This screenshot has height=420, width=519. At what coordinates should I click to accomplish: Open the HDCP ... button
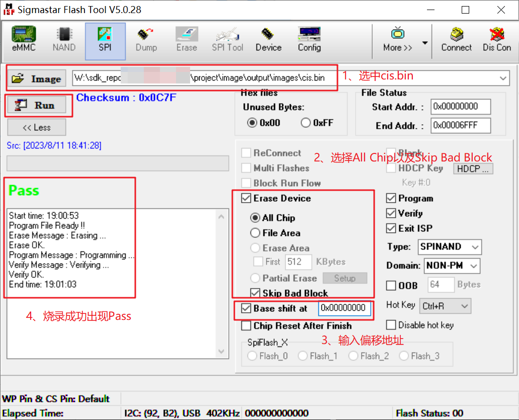(473, 169)
